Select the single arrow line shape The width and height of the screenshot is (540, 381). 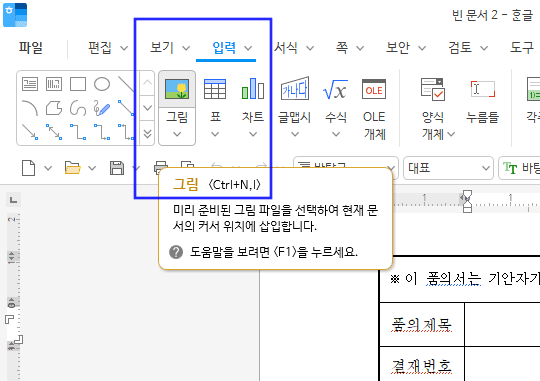coord(30,132)
